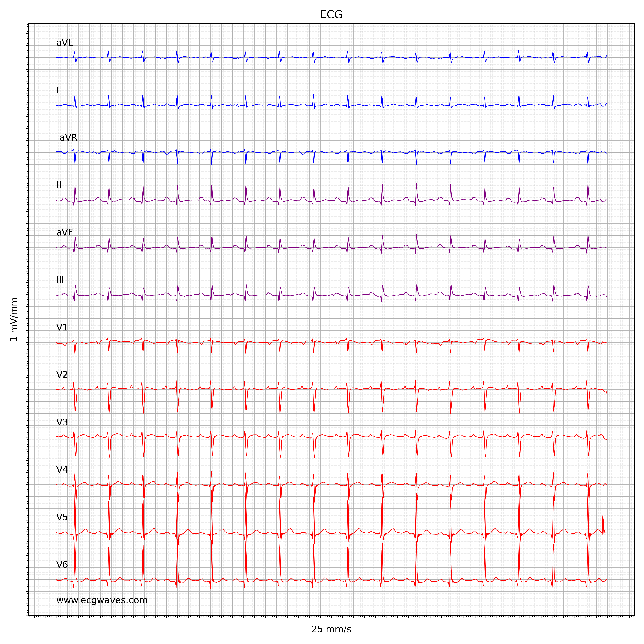The height and width of the screenshot is (644, 644).
Task: Click the V1 lead label
Action: pyautogui.click(x=62, y=327)
